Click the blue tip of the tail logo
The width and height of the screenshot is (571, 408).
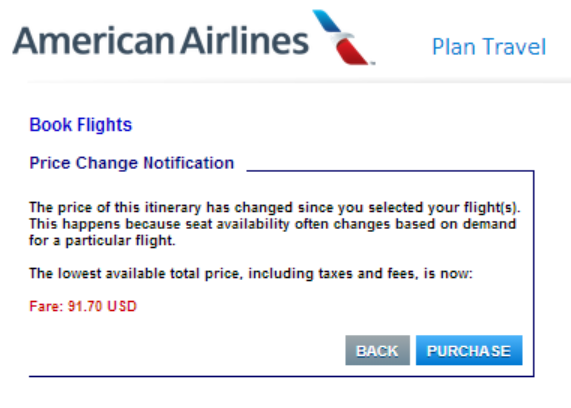tap(325, 20)
